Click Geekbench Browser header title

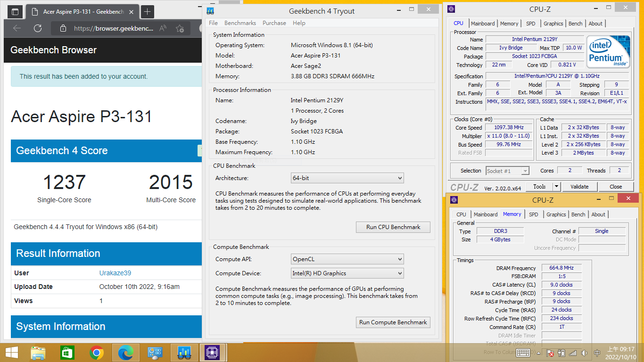(53, 50)
